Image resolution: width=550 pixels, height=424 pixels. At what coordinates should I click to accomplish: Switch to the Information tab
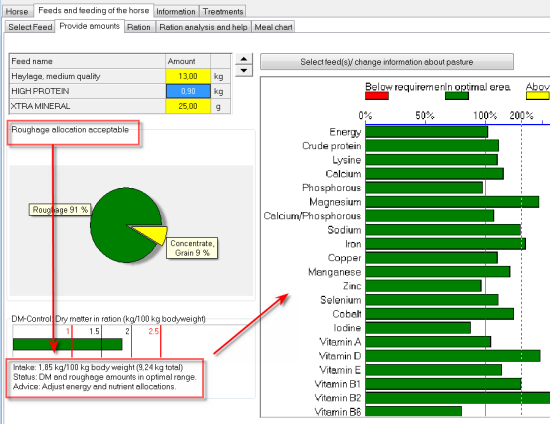click(x=176, y=11)
